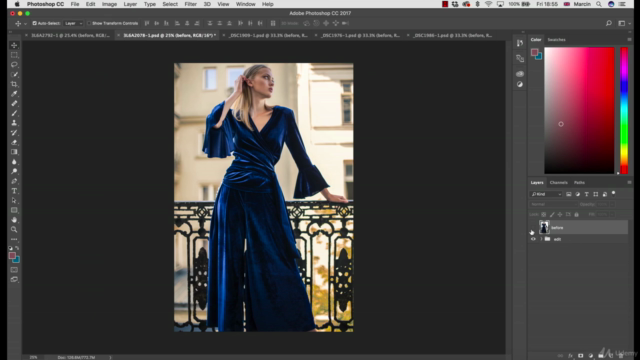Switch to 3L6A2792-1 document tab

70,36
